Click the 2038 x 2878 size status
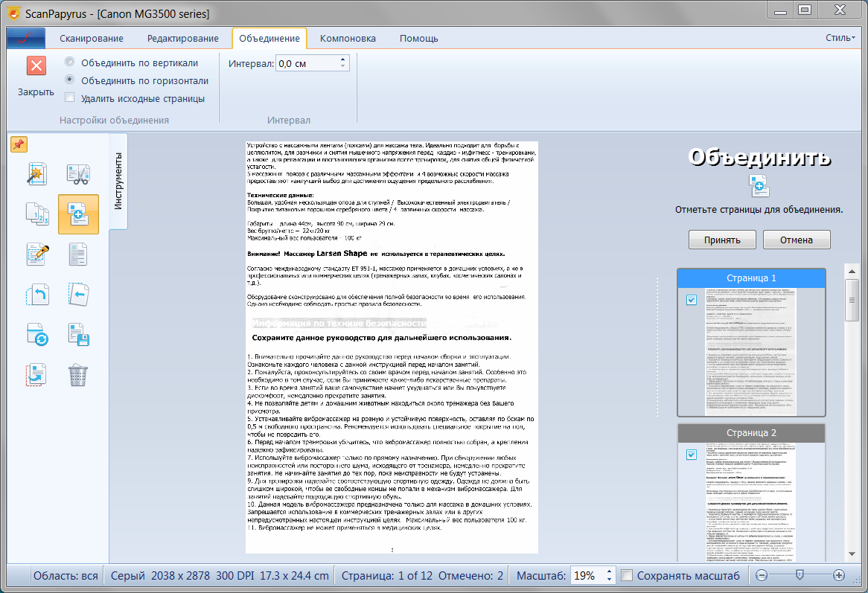The width and height of the screenshot is (868, 593). tap(180, 575)
